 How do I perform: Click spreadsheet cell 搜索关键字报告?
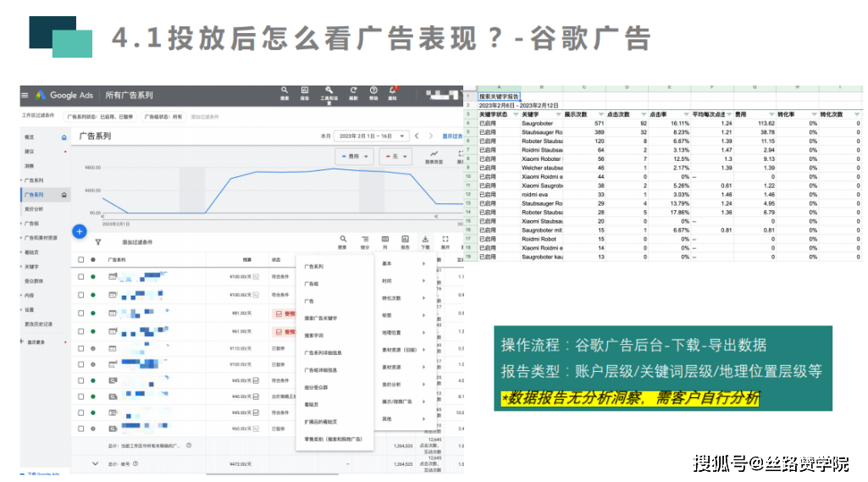pos(500,97)
